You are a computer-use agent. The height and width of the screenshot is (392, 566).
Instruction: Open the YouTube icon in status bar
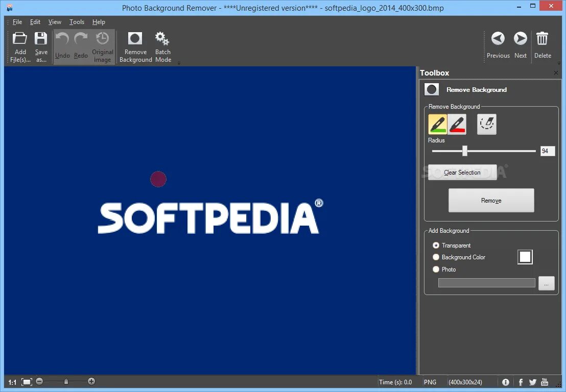point(545,382)
